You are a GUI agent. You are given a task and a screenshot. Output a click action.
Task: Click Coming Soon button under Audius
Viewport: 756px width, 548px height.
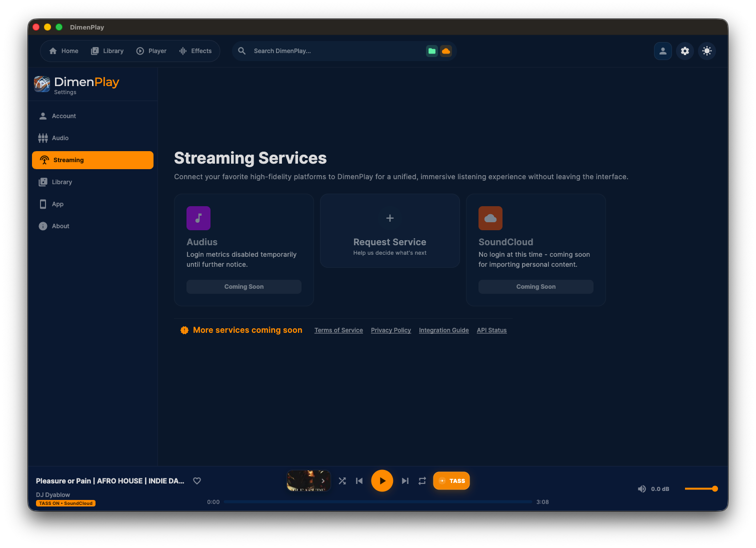244,287
